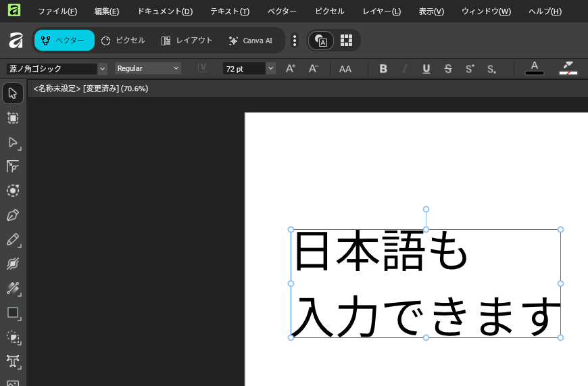Open the text fill color swatch

pyautogui.click(x=535, y=68)
